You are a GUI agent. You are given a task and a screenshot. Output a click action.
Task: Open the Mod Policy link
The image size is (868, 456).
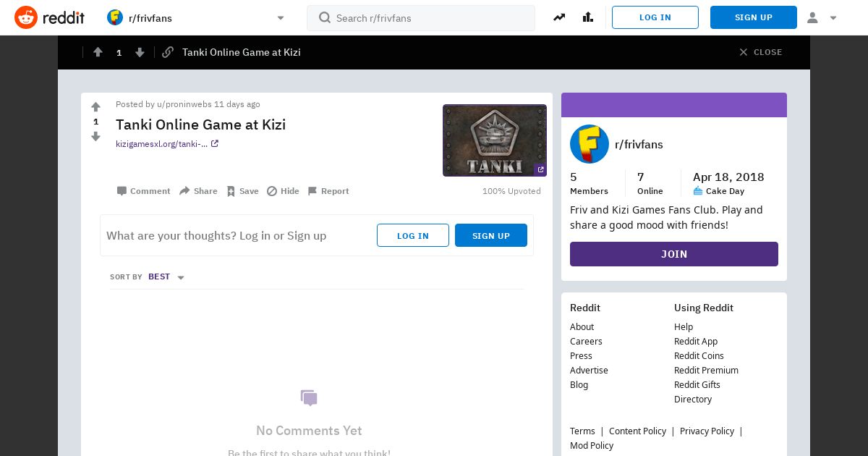coord(592,445)
